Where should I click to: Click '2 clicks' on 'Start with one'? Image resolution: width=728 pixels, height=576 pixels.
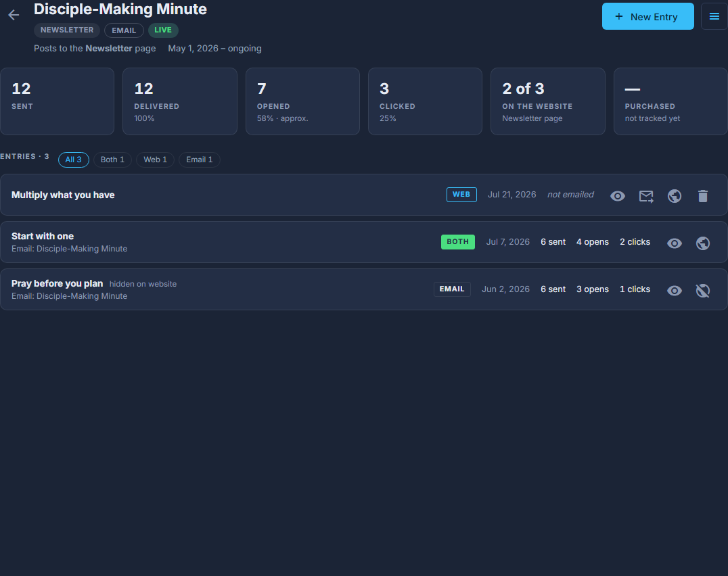pos(635,242)
